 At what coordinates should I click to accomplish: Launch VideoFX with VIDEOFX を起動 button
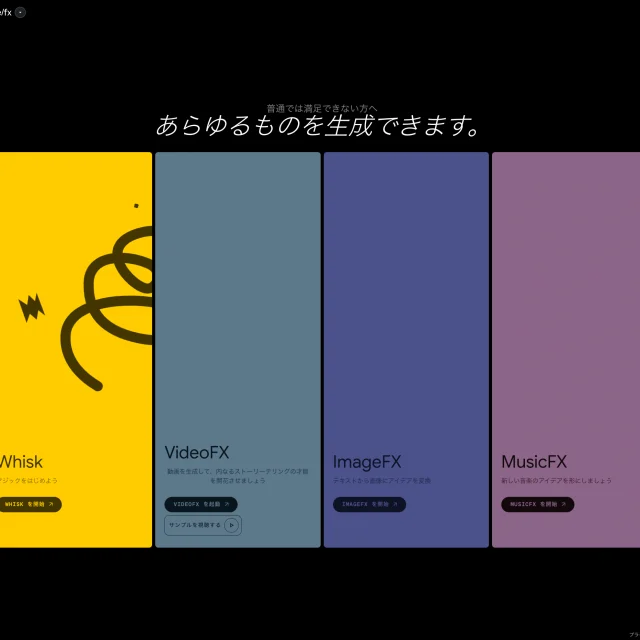(201, 504)
